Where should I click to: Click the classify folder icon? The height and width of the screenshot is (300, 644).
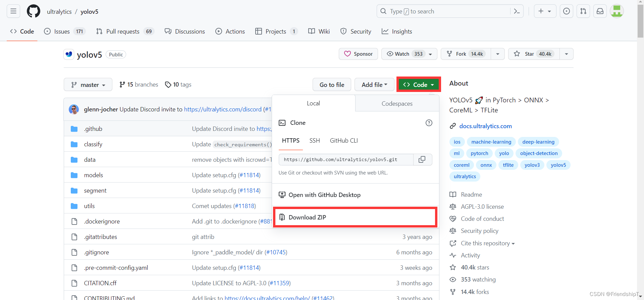tap(74, 144)
